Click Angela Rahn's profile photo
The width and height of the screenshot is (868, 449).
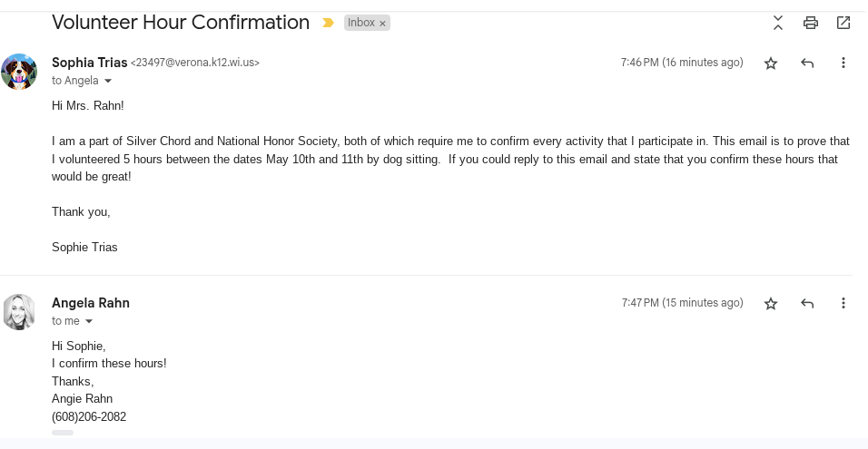click(x=19, y=312)
